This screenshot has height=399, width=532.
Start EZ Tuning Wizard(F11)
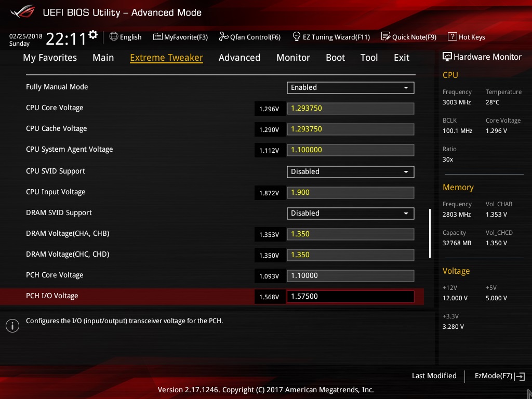[x=336, y=37]
